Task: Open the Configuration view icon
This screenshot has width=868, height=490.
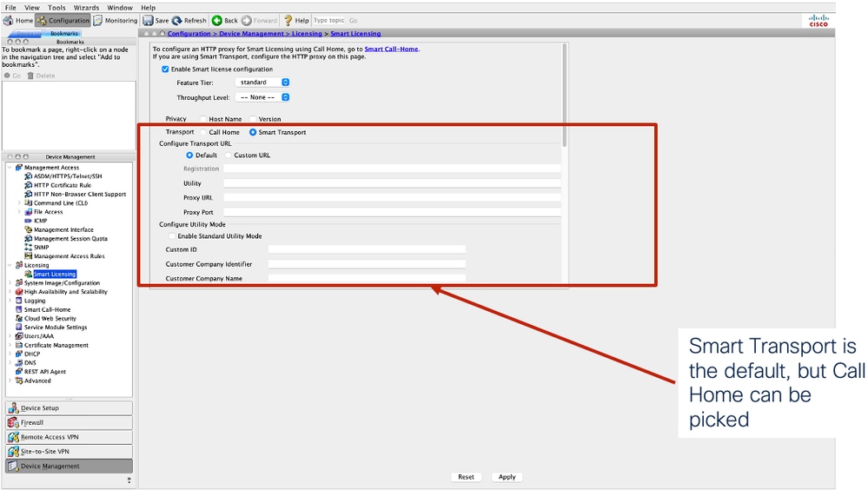Action: [42, 21]
